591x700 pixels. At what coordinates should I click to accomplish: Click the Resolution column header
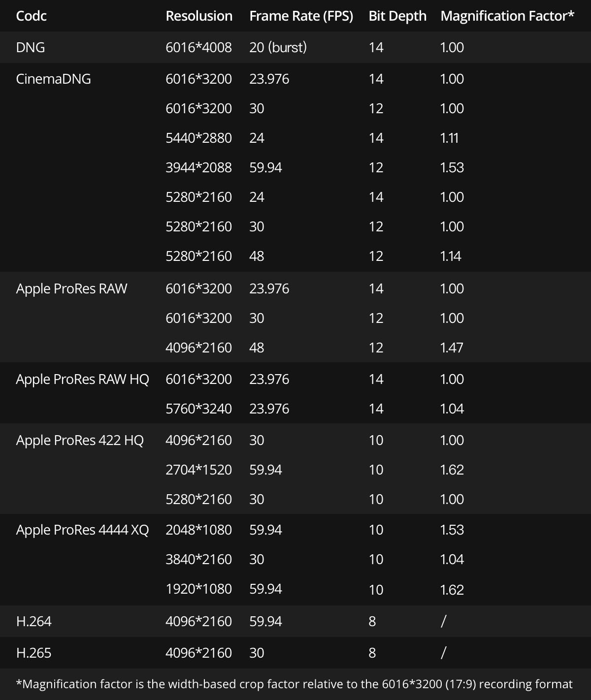(199, 16)
